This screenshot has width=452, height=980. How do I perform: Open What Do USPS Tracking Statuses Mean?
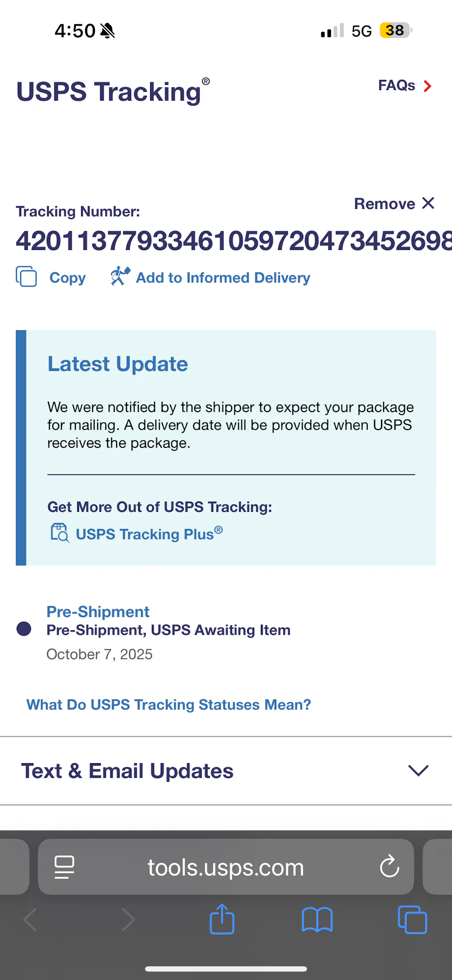169,705
